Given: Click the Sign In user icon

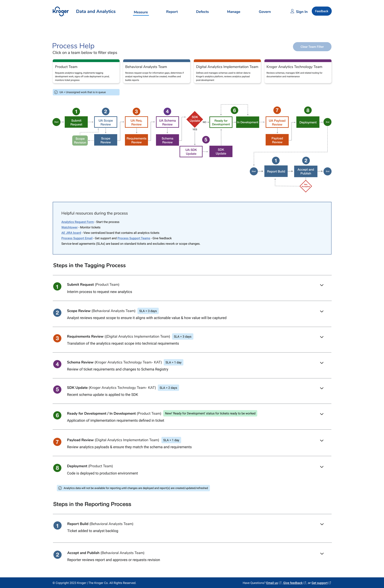Looking at the screenshot, I should [x=292, y=11].
